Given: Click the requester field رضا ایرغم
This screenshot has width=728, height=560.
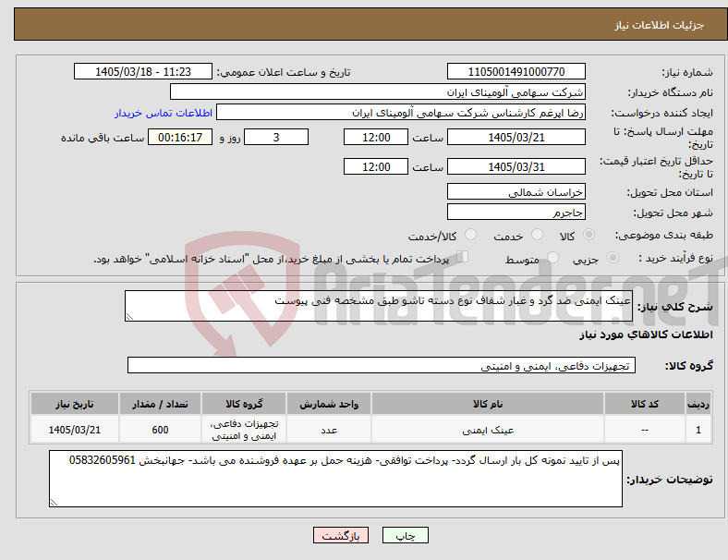Looking at the screenshot, I should tap(401, 113).
